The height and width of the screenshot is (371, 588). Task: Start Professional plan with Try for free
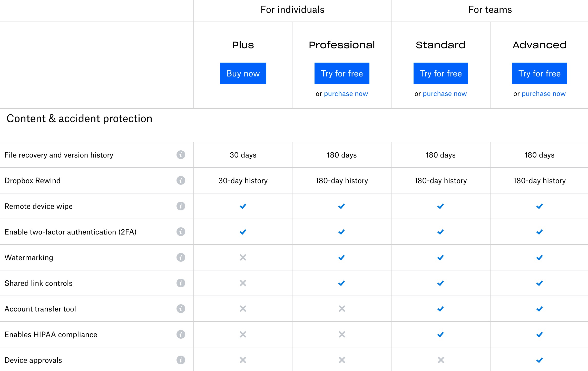[342, 73]
